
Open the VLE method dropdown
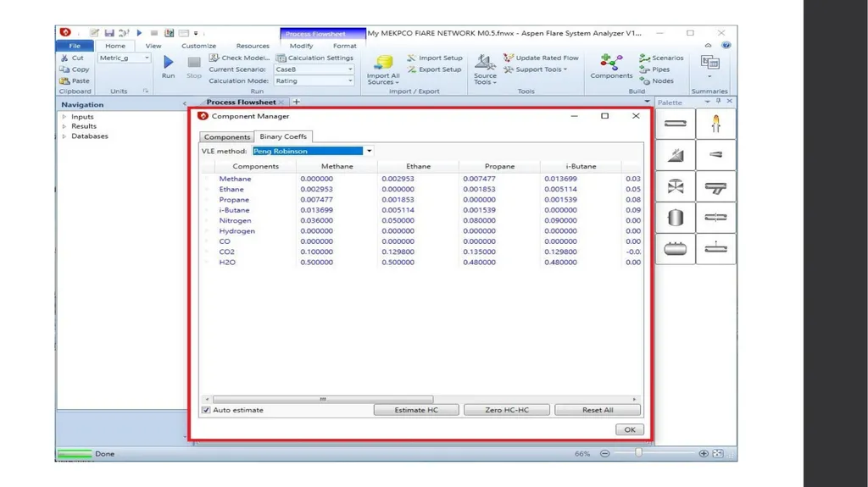click(370, 151)
